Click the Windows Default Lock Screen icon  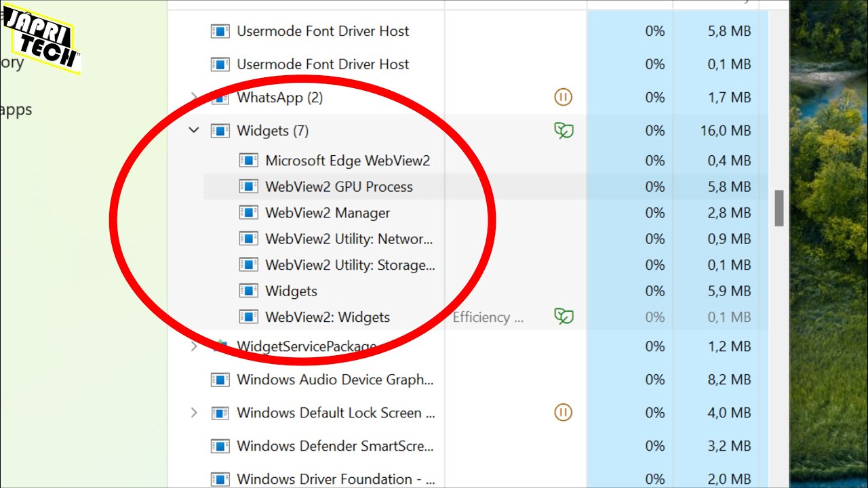pos(220,413)
